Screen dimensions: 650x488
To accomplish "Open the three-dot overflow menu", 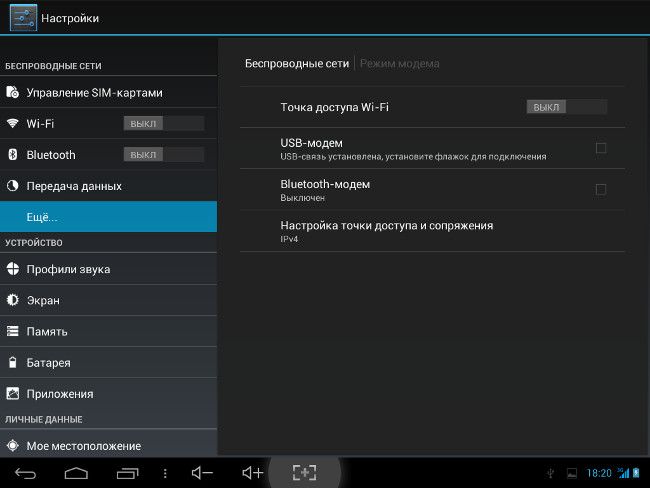I will 165,473.
